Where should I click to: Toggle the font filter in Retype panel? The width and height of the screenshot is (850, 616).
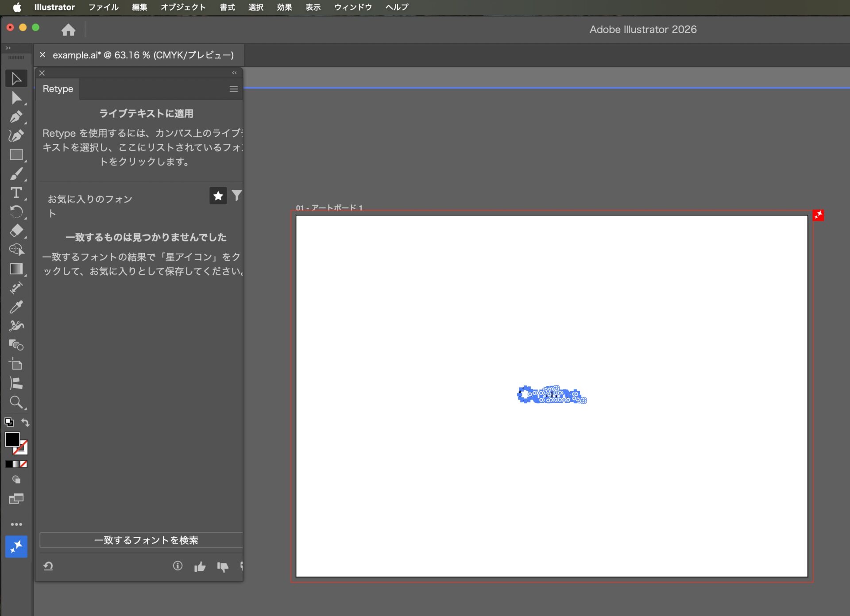coord(237,195)
